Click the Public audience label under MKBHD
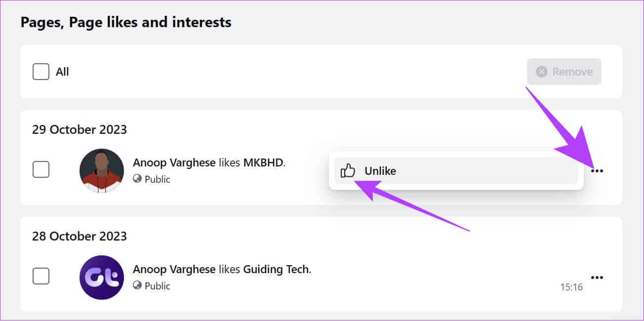 158,179
